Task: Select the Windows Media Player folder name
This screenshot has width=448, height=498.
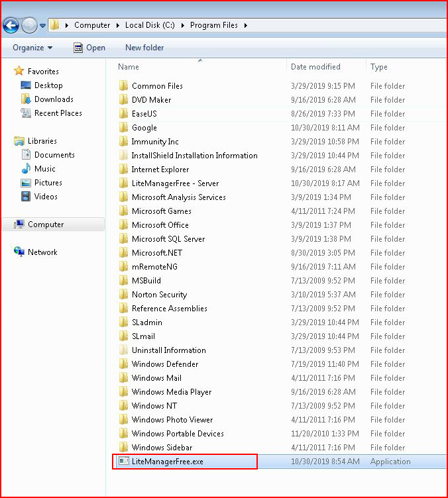Action: click(x=172, y=392)
